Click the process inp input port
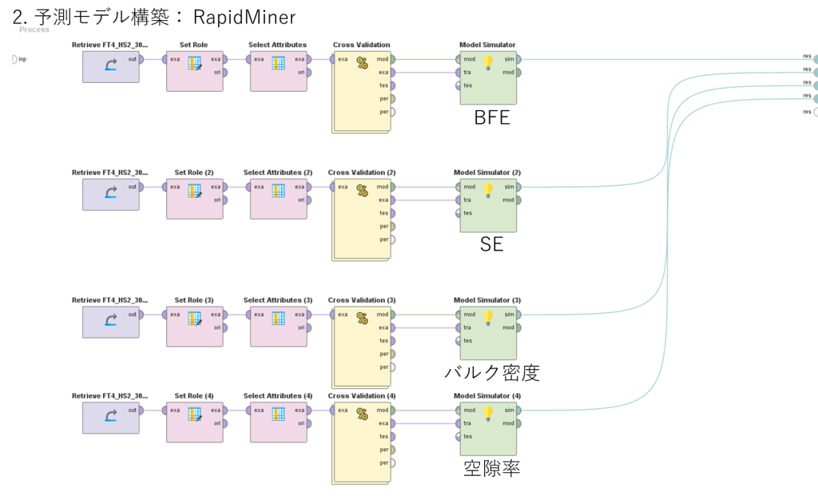The height and width of the screenshot is (504, 818). point(14,59)
